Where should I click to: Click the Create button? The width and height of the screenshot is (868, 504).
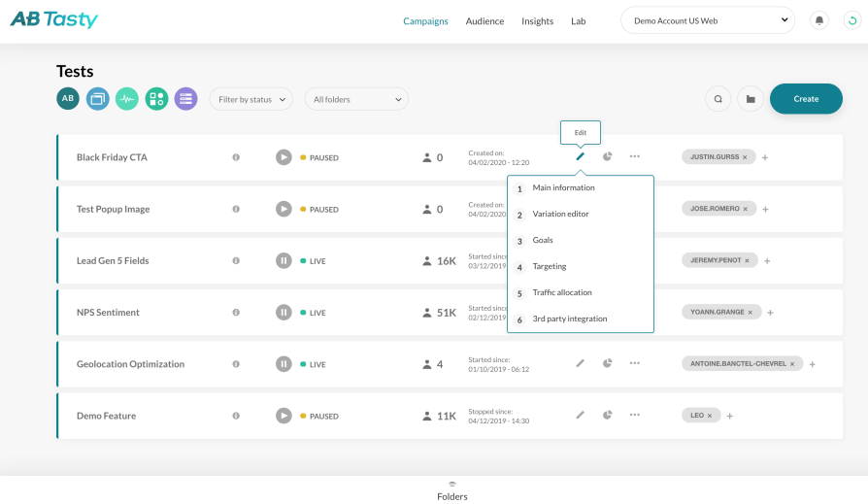coord(806,99)
